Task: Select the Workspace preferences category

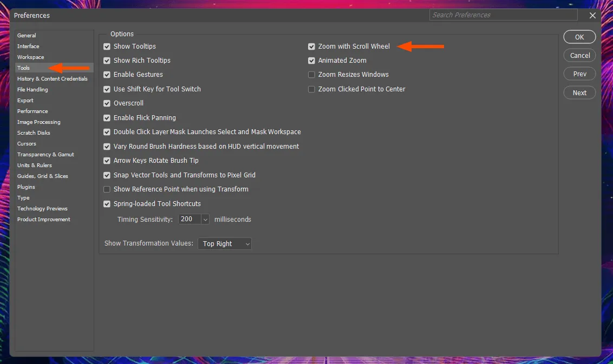Action: [x=30, y=57]
